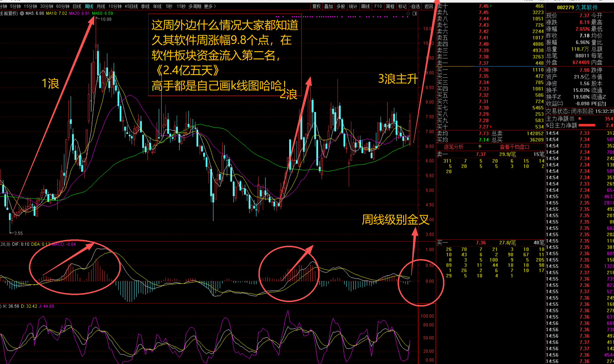Expand 更多 period options
The height and width of the screenshot is (364, 614).
210,6
